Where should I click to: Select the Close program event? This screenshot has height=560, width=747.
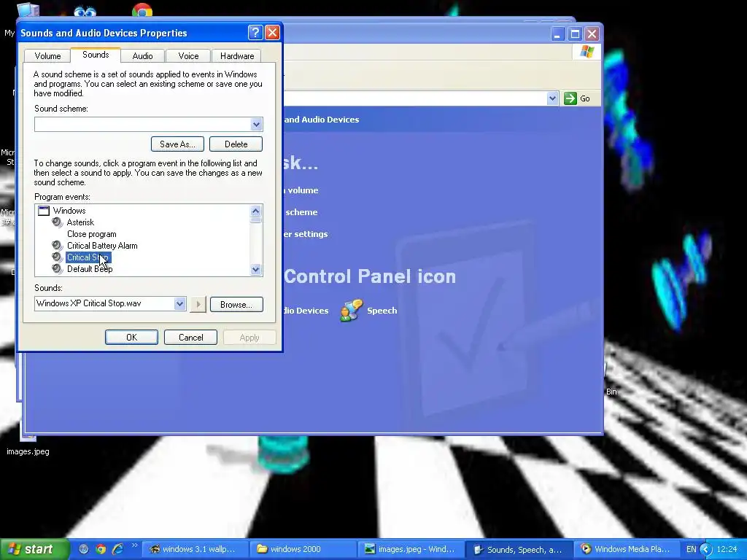click(91, 234)
